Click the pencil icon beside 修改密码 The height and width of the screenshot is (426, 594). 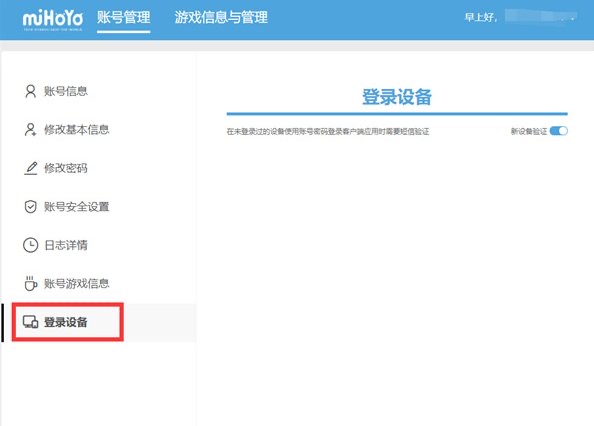[31, 168]
